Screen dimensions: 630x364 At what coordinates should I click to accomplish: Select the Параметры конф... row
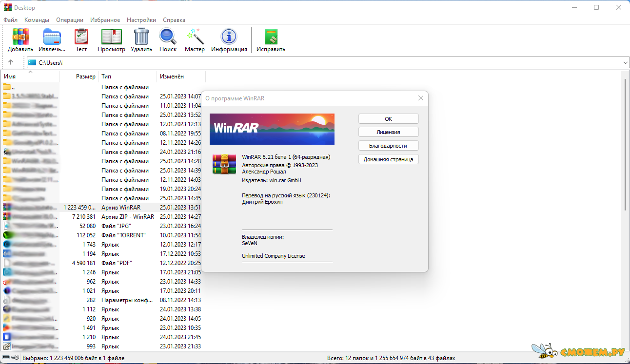(x=103, y=300)
